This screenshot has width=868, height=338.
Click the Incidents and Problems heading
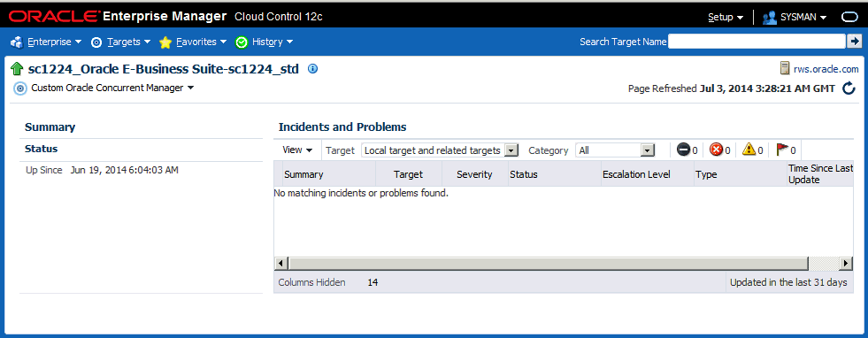pos(342,127)
